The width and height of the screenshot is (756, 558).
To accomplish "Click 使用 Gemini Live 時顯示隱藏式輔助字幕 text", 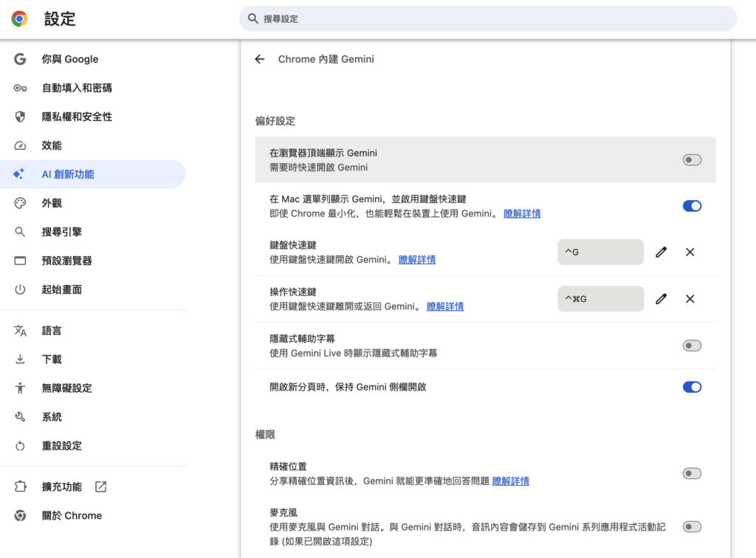I will point(354,354).
